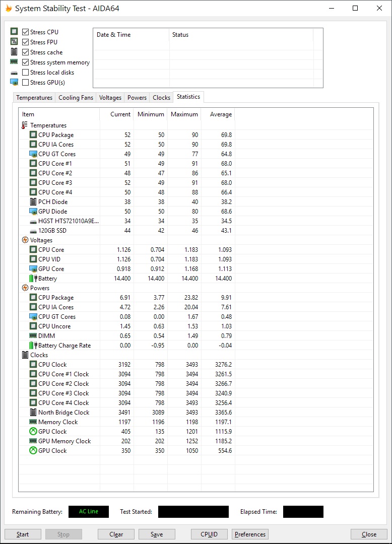
Task: Select the Statistics tab
Action: 188,97
